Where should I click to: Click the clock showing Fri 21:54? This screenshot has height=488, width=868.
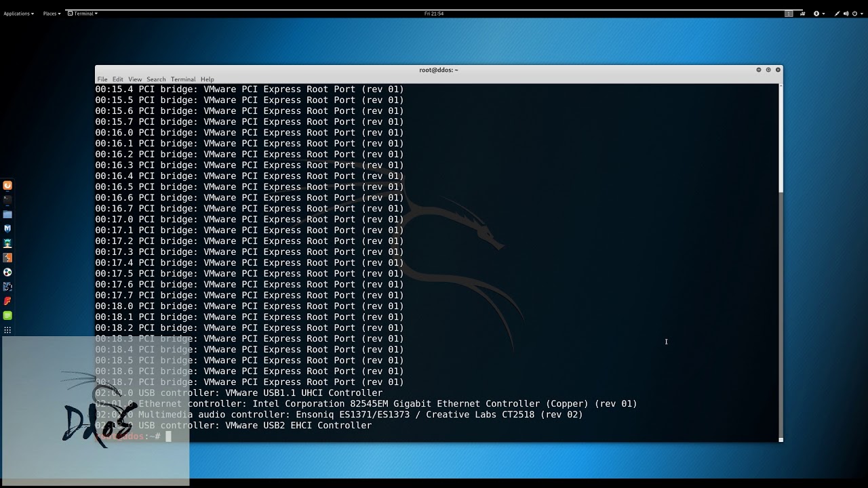coord(433,14)
